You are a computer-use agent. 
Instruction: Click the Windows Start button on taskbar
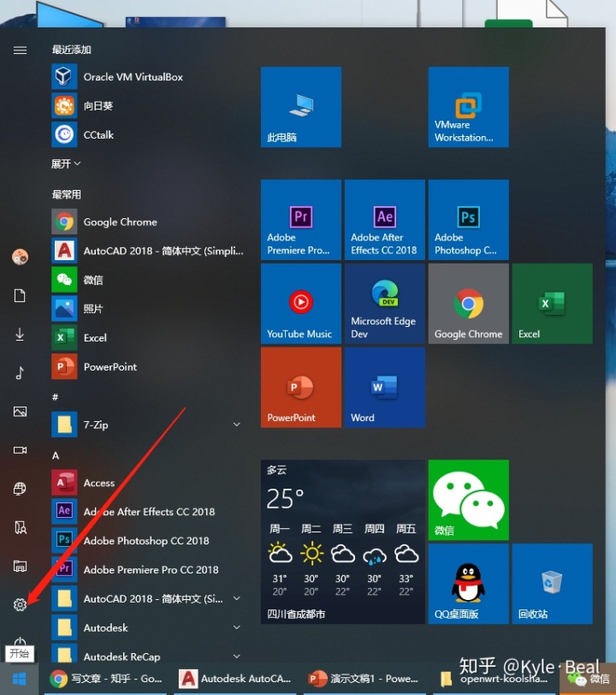(x=19, y=679)
